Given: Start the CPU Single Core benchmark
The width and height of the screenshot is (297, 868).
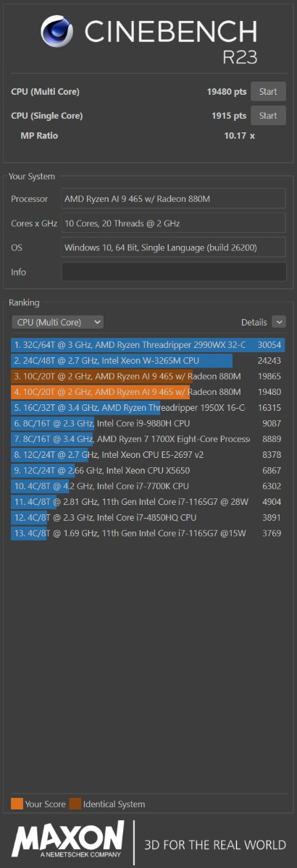Looking at the screenshot, I should tap(268, 116).
